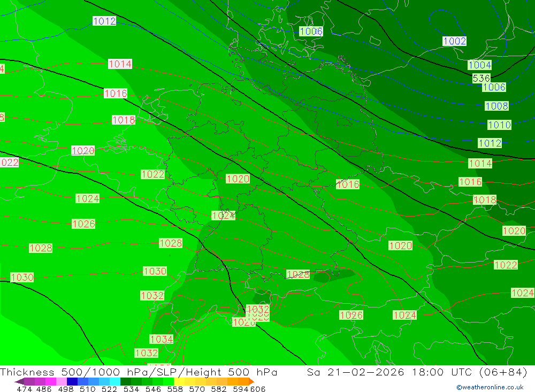The image size is (535, 392).
Task: Click the legend value 486
Action: 43,389
